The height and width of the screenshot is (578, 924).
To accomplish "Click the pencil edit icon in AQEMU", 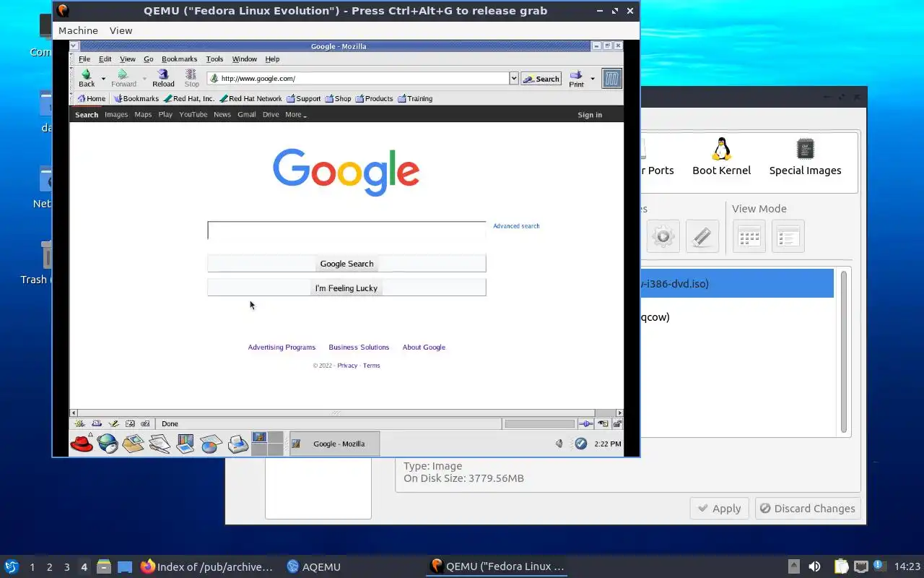I will 702,236.
